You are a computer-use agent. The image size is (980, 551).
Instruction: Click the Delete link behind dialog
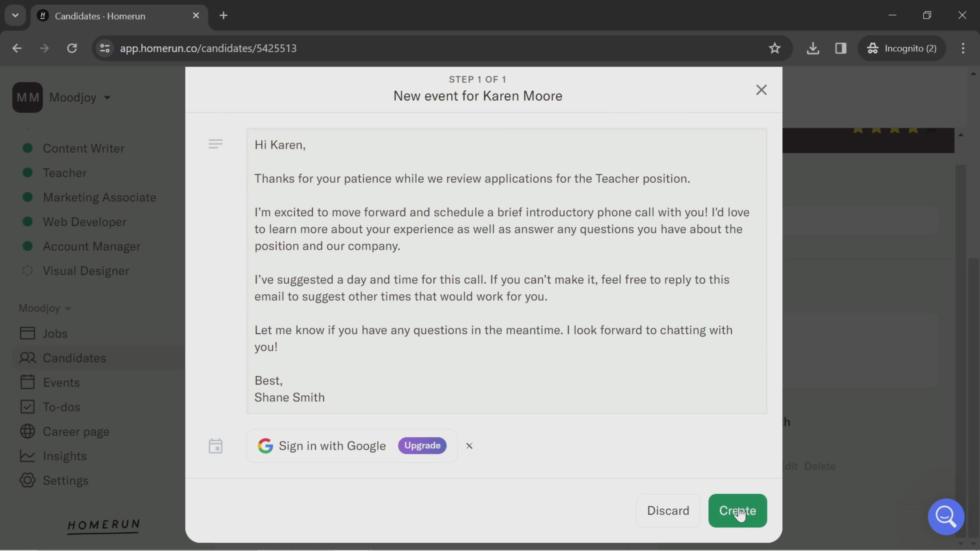[820, 466]
